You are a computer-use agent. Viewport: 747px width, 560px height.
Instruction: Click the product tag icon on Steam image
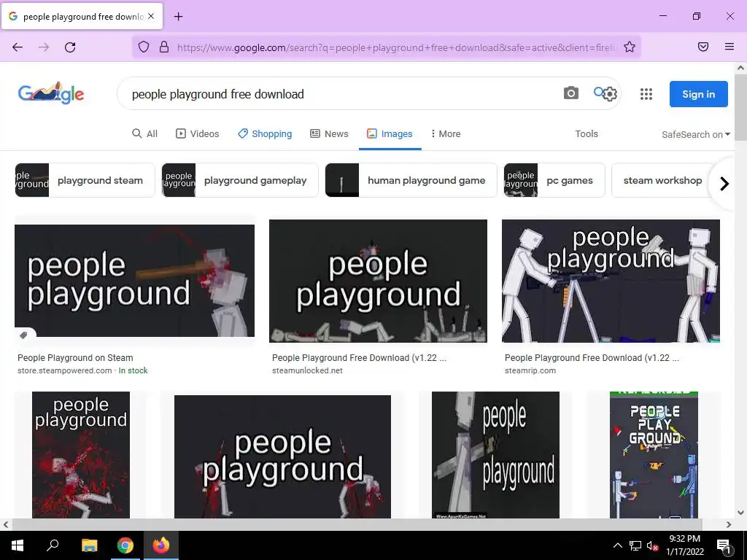pos(23,335)
